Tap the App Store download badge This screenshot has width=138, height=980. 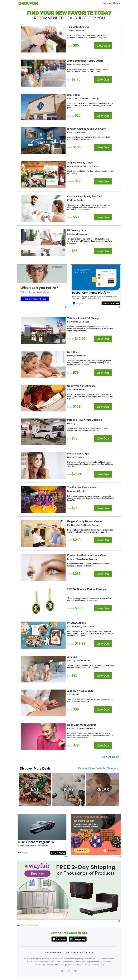pos(60,939)
